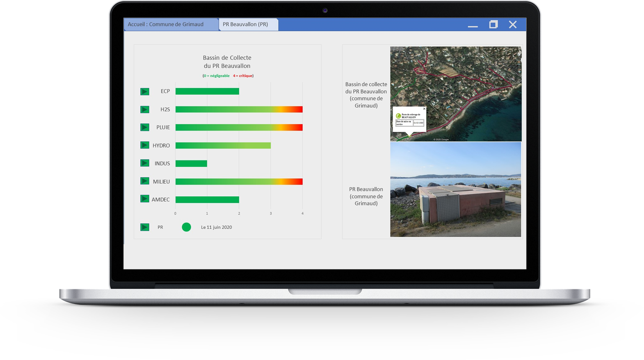Click the AMDEC green bar

(207, 200)
